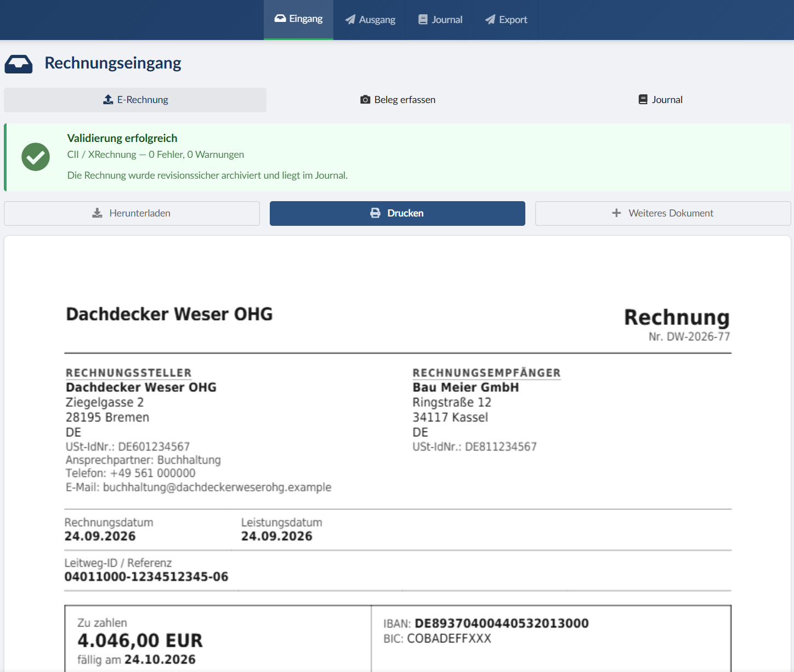Image resolution: width=794 pixels, height=672 pixels.
Task: Click the upload icon beside E-Rechnung
Action: point(108,100)
